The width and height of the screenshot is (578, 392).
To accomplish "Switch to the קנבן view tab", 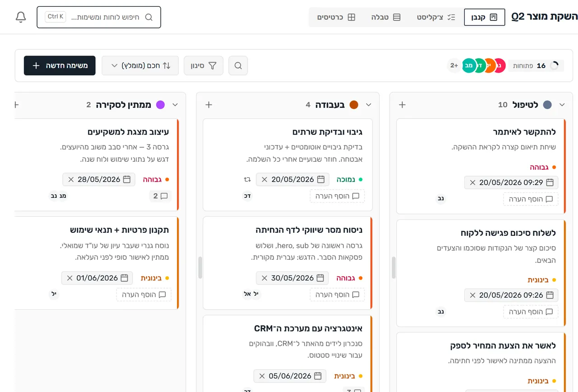I will tap(485, 17).
